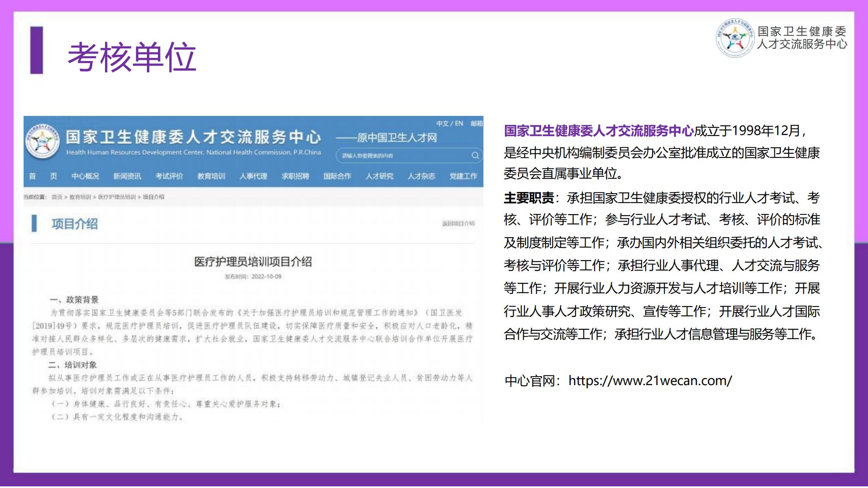Click the bold label 主要职责
The width and height of the screenshot is (868, 488).
coord(529,198)
